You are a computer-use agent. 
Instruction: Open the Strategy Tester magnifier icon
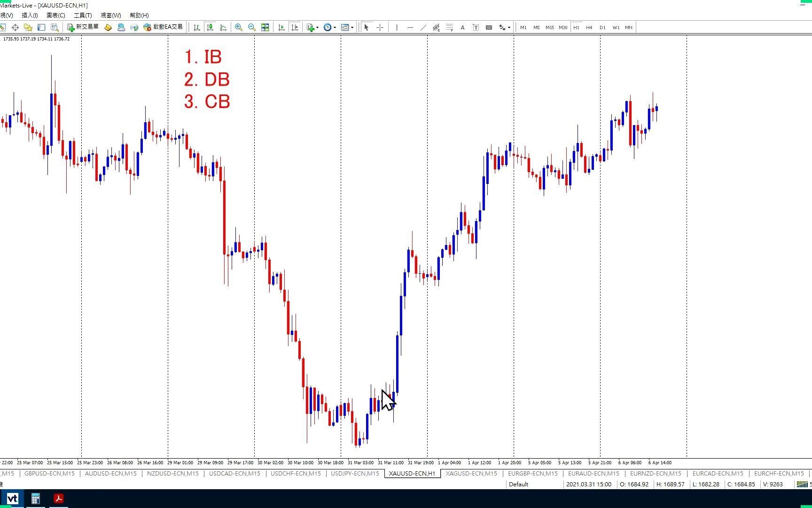click(x=55, y=27)
